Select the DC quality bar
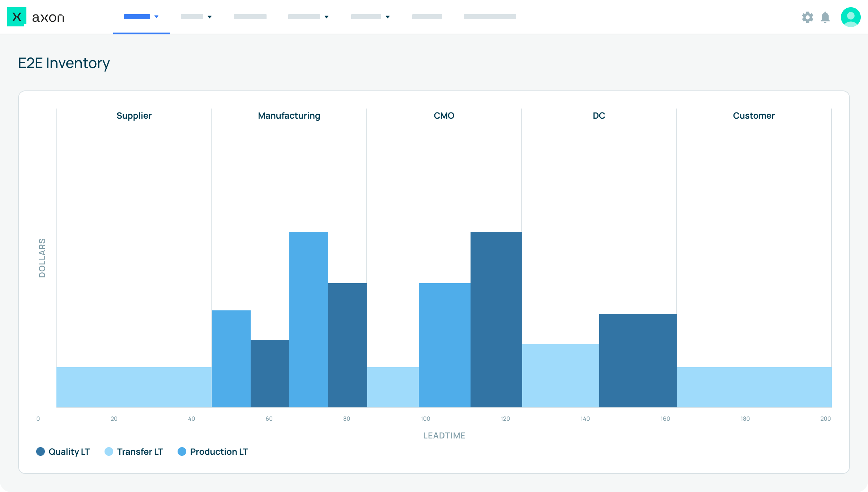This screenshot has width=868, height=492. click(638, 361)
